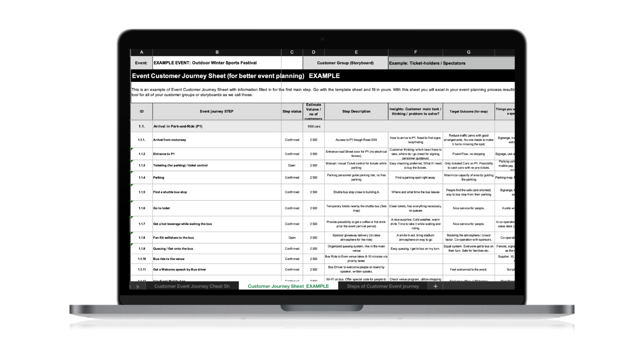Click 'Fluent Flow, no stopping' cell
Viewport: 644px width, 362px height.
(469, 154)
